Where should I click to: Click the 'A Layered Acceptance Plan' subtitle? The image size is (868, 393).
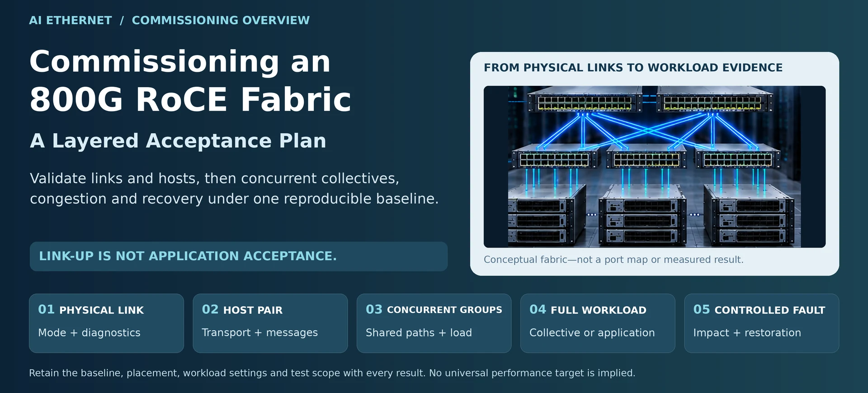(178, 140)
